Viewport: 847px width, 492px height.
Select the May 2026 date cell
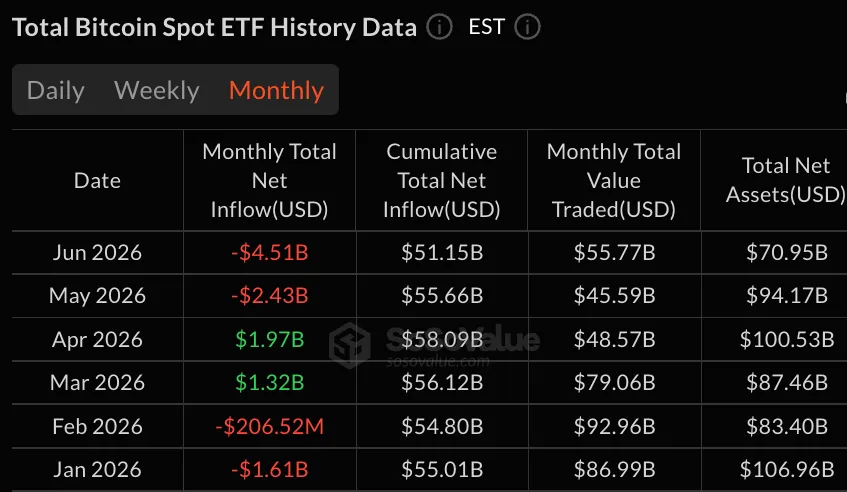tap(97, 295)
